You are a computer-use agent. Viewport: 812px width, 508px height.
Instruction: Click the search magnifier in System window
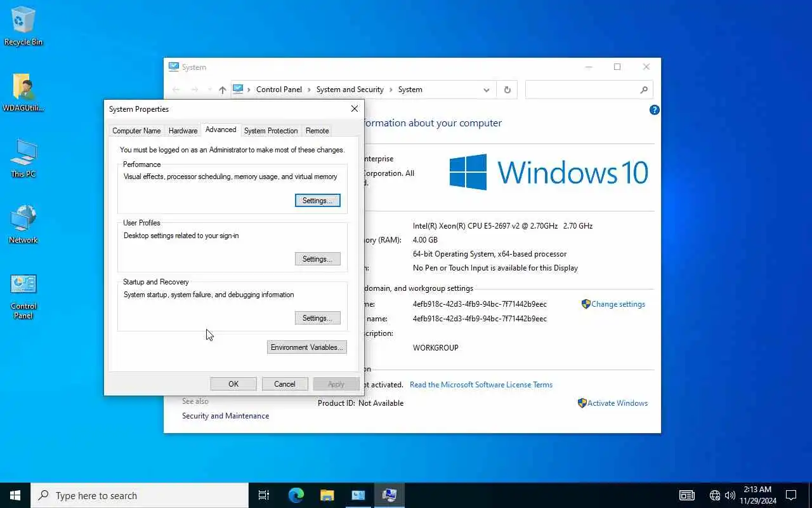click(x=644, y=90)
